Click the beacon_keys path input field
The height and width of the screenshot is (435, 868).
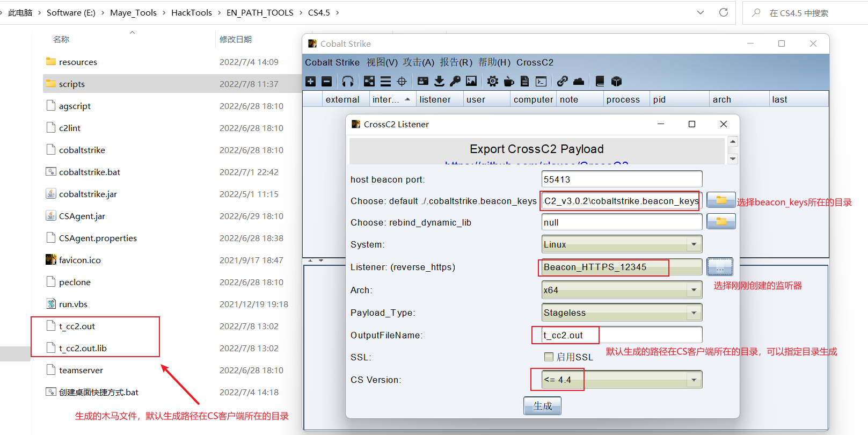pos(622,201)
